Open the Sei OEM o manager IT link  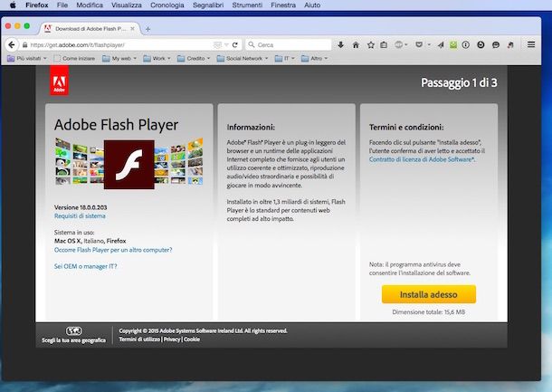pos(86,266)
